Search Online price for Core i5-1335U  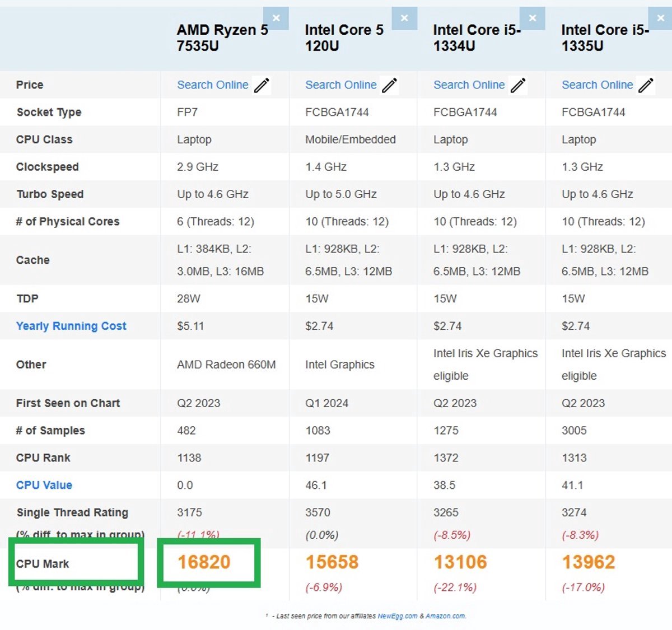point(598,85)
